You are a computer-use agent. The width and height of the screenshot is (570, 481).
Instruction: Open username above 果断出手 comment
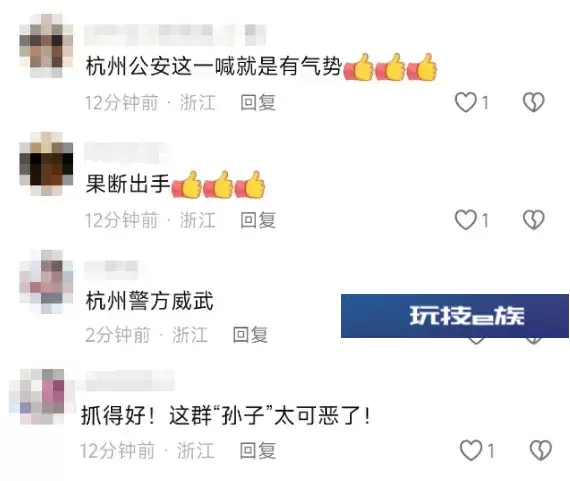tap(126, 153)
